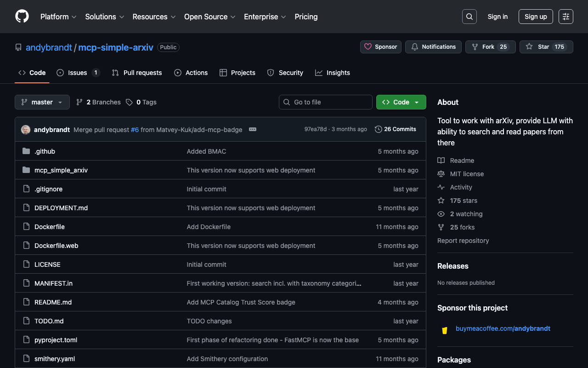Click the Sign up button
Image resolution: width=588 pixels, height=368 pixels.
(536, 17)
